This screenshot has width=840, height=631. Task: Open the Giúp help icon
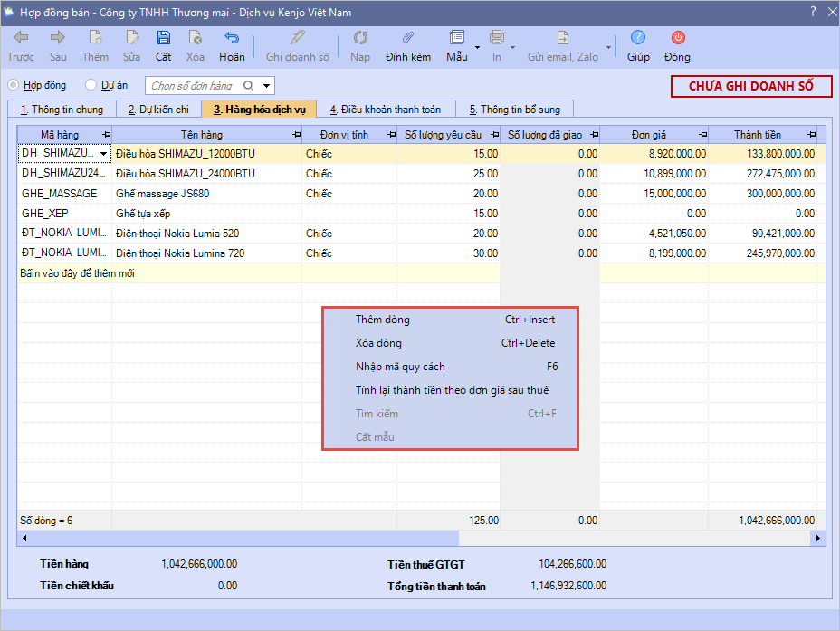pos(638,38)
